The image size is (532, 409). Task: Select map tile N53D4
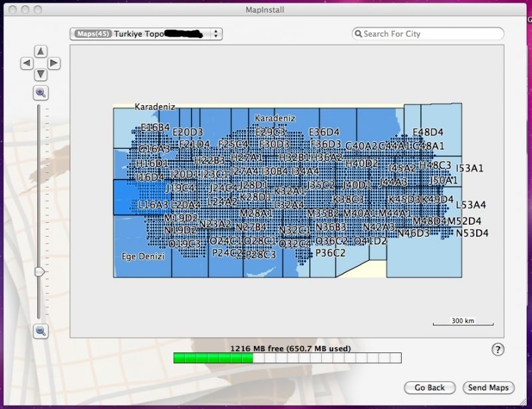(472, 233)
